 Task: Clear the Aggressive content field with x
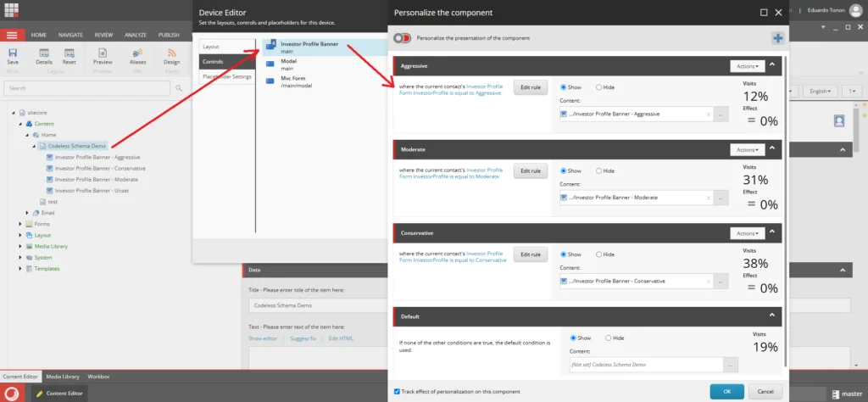(x=708, y=114)
